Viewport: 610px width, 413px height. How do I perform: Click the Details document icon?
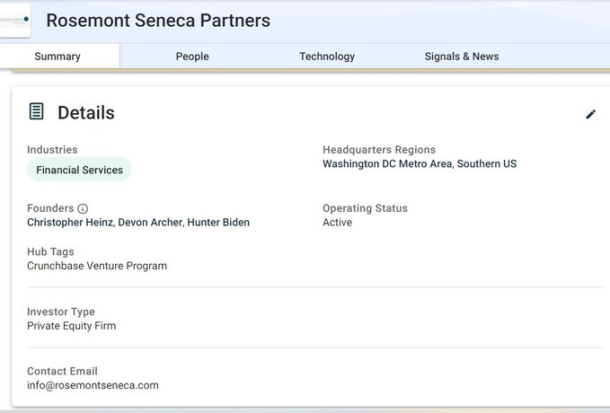tap(36, 112)
